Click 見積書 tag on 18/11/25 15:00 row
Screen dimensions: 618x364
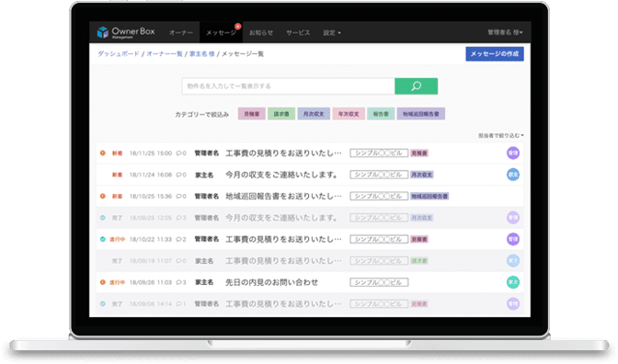[x=419, y=154]
